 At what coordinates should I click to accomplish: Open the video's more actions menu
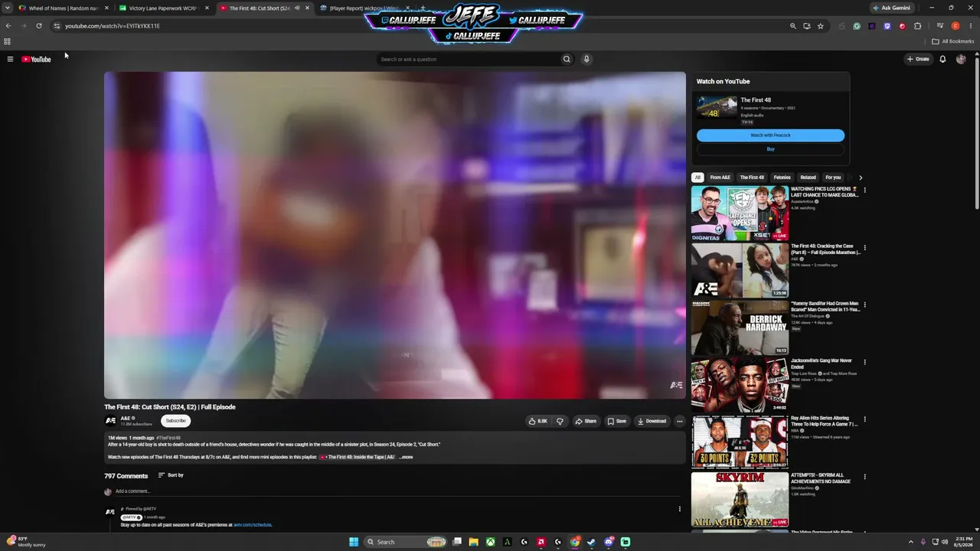(679, 421)
